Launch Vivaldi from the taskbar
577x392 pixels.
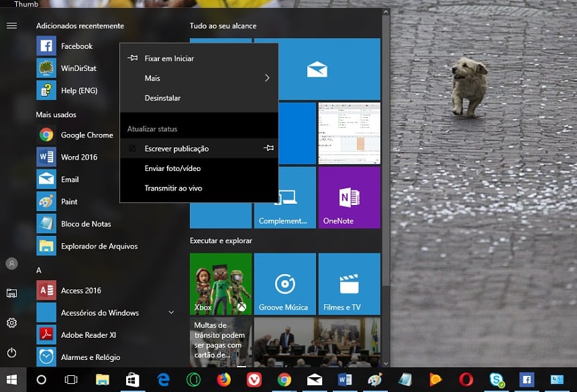click(254, 379)
